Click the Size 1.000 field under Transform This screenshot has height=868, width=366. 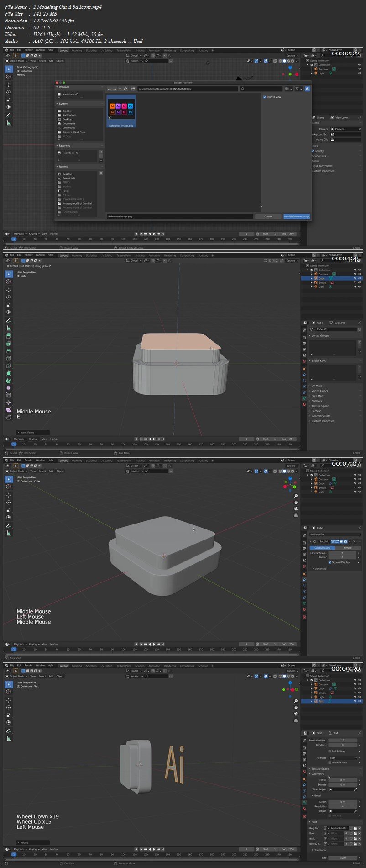(x=343, y=858)
